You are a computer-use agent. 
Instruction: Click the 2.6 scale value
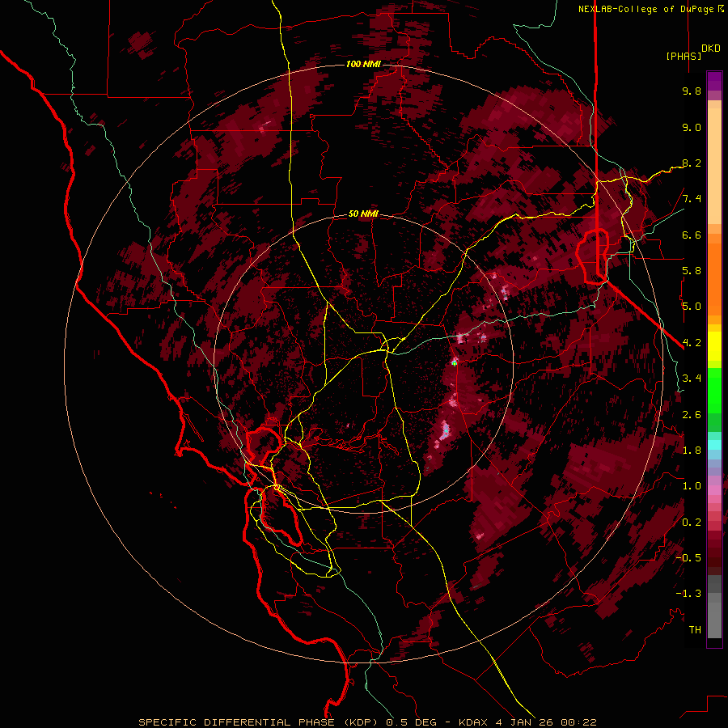pos(692,415)
